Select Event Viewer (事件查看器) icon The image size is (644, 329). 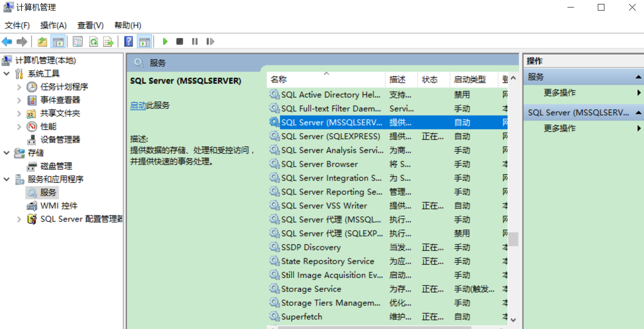[32, 100]
